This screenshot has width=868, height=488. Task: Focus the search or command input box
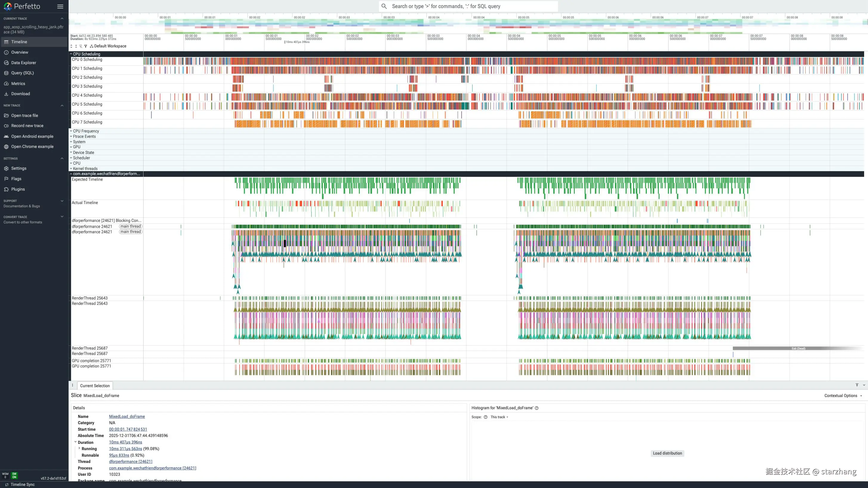[x=468, y=6]
